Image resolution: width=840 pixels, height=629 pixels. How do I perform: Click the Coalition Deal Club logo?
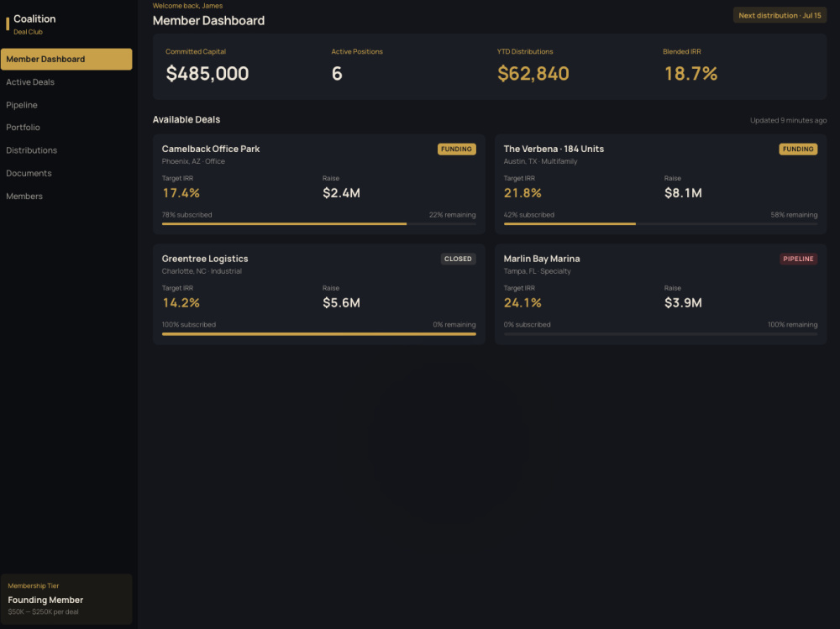coord(31,24)
